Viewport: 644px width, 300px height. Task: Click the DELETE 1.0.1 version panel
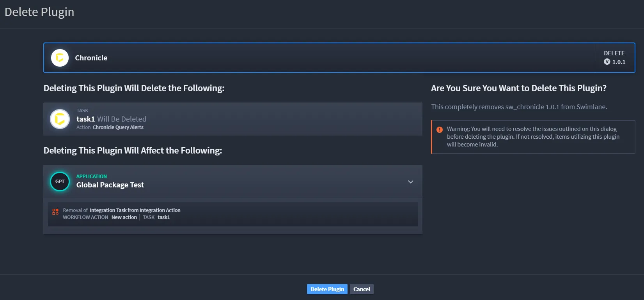[x=615, y=58]
